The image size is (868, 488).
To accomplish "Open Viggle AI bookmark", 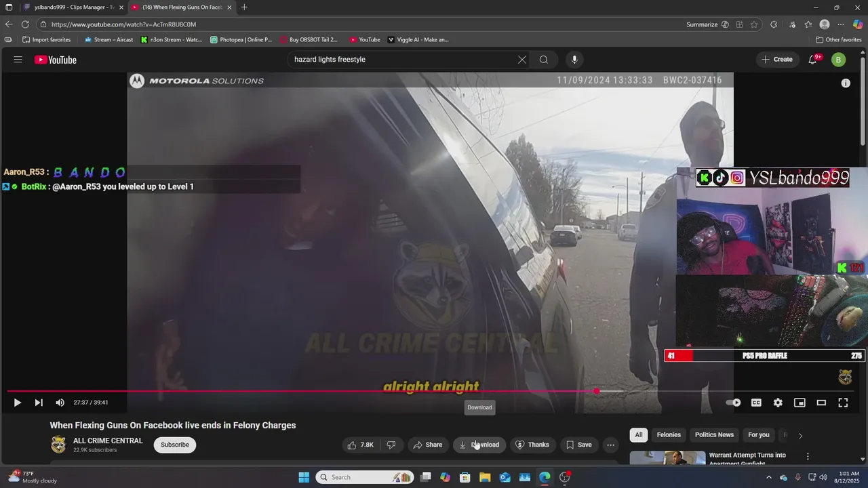I will point(418,40).
